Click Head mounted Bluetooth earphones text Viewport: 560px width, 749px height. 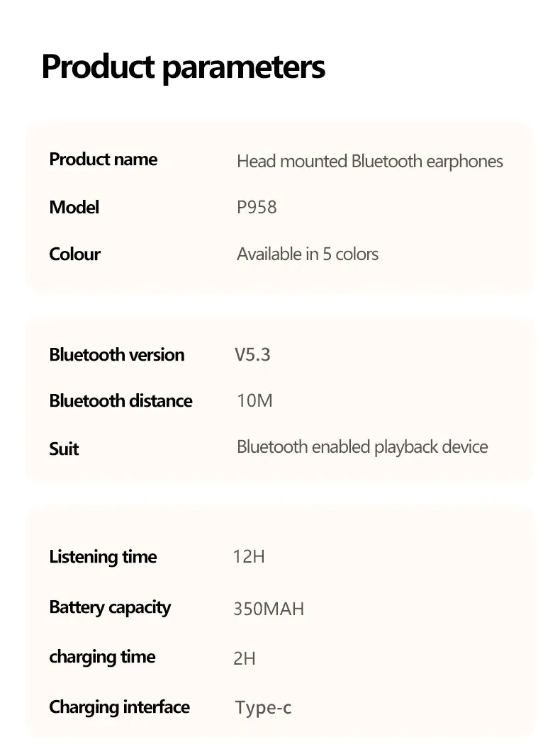click(x=370, y=162)
